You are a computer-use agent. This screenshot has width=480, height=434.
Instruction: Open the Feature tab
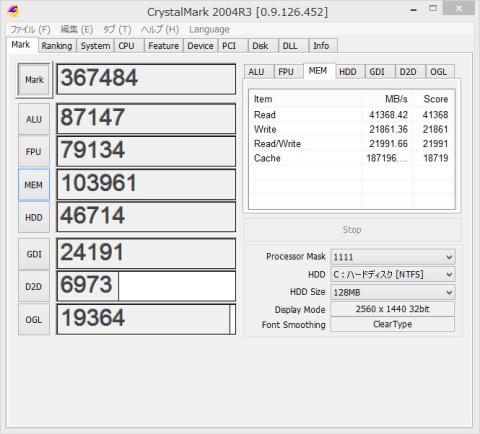(163, 46)
